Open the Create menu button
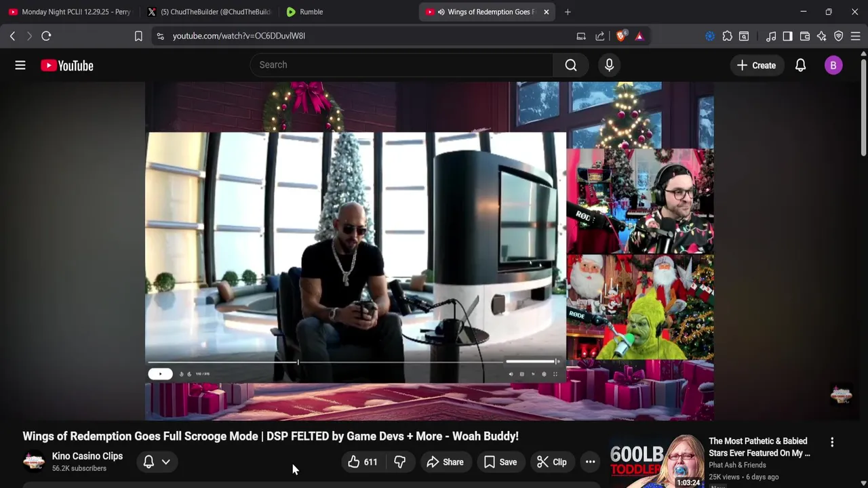The width and height of the screenshot is (868, 488). (x=756, y=66)
